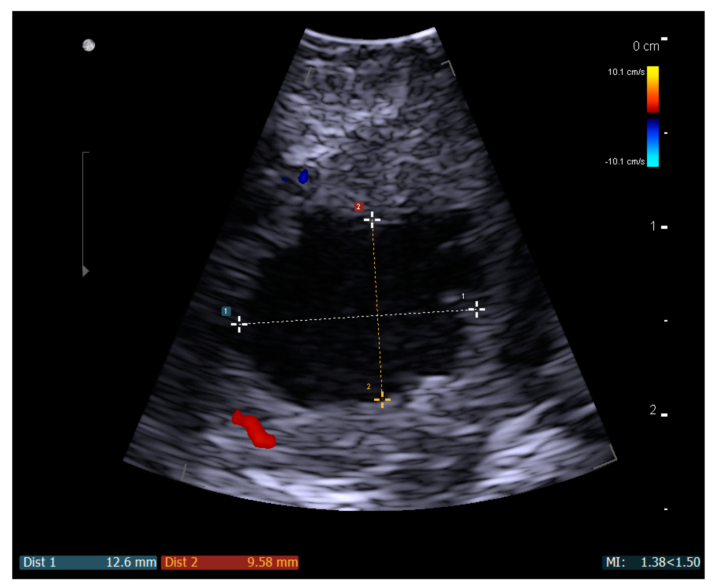Screen dimensions: 716x588
Task: Click the small orange 2 caliper end number
Action: pos(369,387)
